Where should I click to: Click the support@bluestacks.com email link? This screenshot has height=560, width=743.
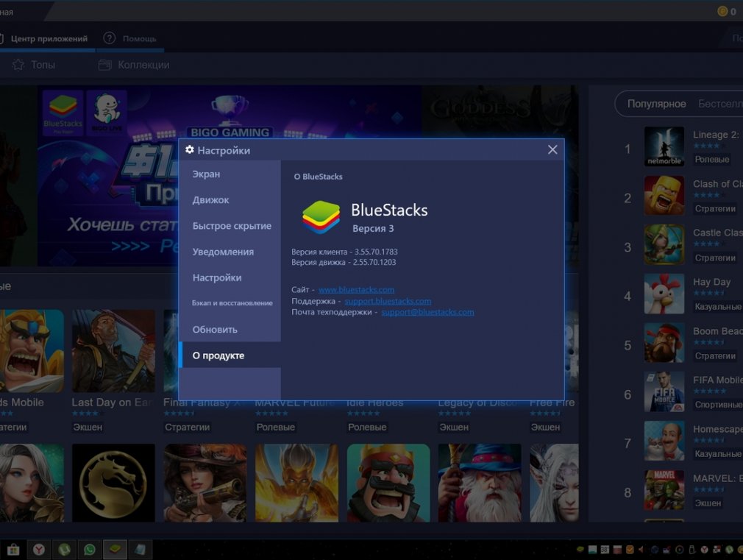pos(427,312)
